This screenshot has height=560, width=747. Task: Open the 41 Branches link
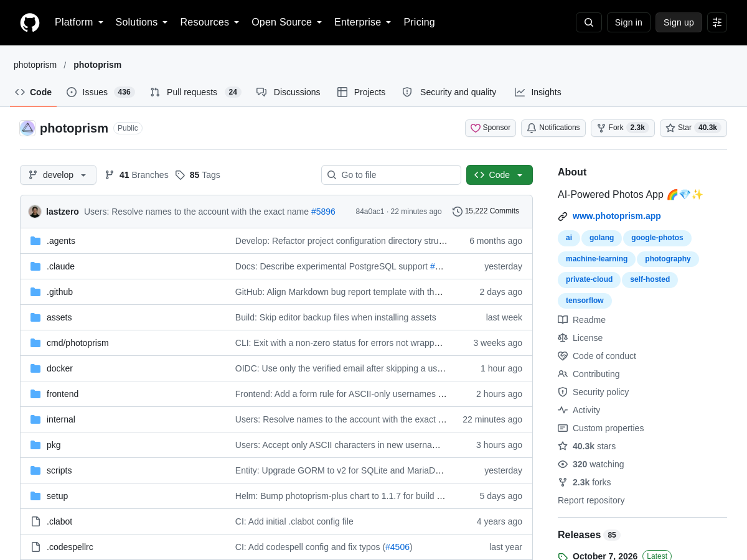pyautogui.click(x=136, y=175)
